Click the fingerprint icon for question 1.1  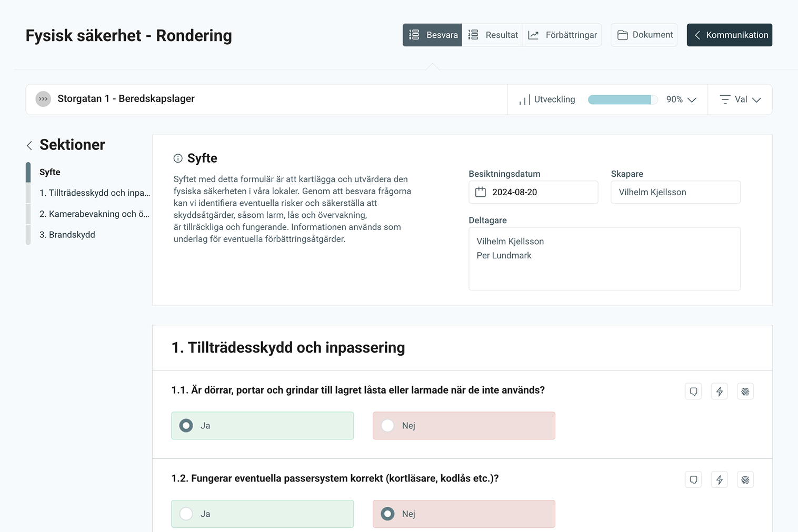(x=745, y=392)
